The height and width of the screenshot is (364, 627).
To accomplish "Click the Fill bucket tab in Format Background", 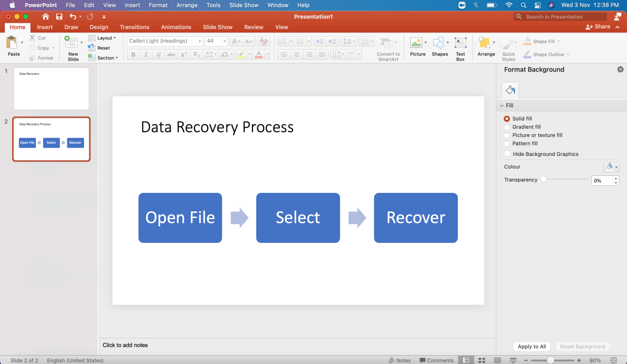I will 510,90.
